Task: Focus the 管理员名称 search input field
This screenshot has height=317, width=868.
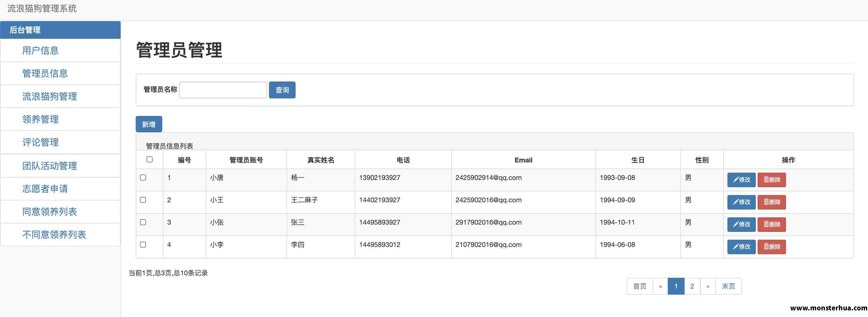Action: (223, 90)
